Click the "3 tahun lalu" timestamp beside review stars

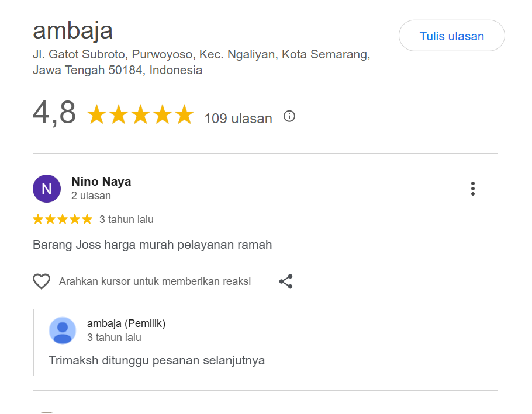click(x=126, y=220)
